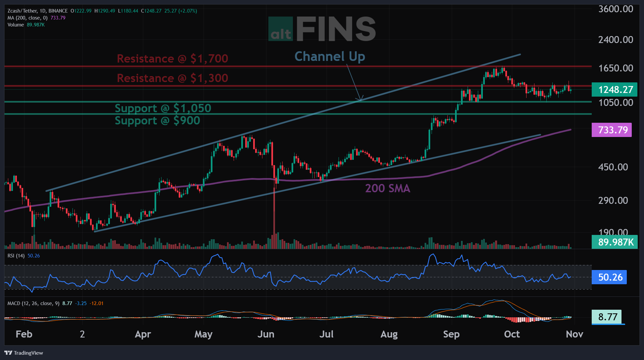
Task: Click the MA (200, close, 0) indicator legend
Action: click(27, 18)
